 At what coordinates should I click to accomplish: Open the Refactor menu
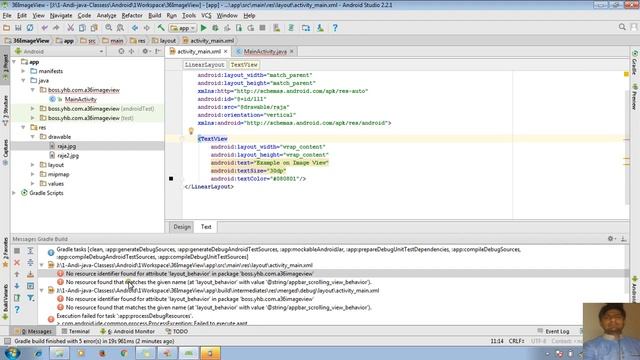click(132, 16)
